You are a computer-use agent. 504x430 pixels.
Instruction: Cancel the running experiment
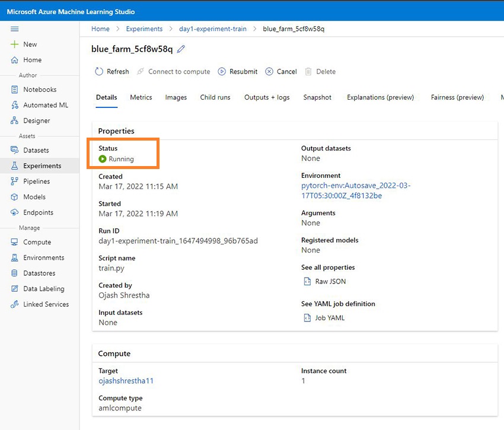[280, 72]
